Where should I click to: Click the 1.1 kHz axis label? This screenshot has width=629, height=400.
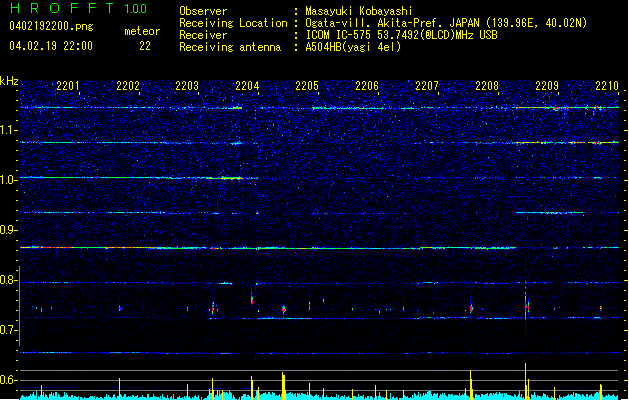click(9, 130)
